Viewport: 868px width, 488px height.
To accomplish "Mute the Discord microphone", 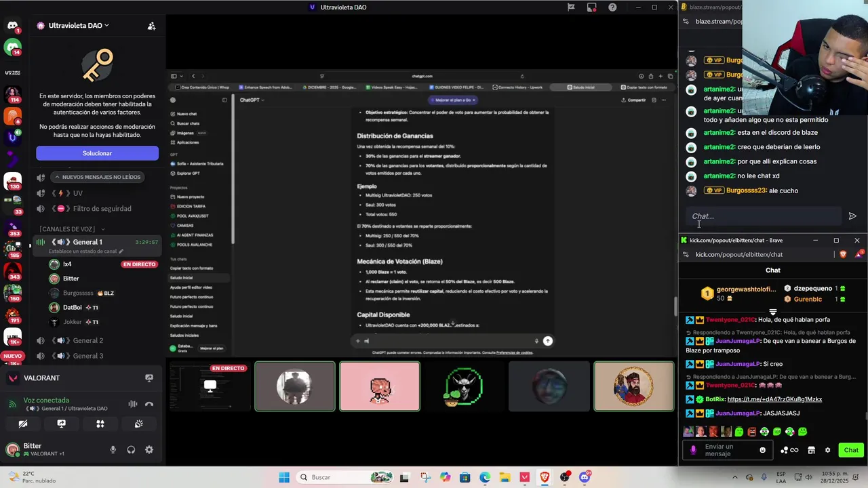I will tap(113, 449).
